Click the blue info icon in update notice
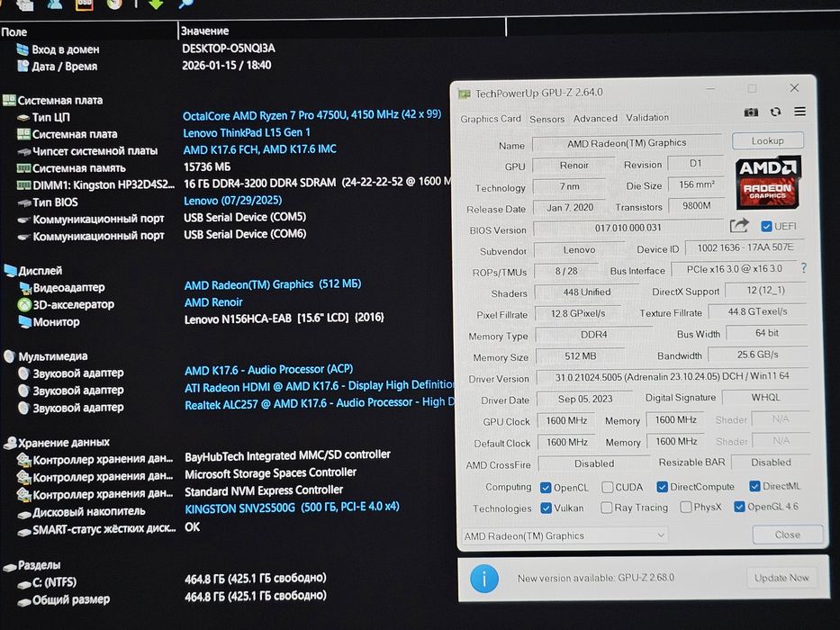 coord(484,579)
